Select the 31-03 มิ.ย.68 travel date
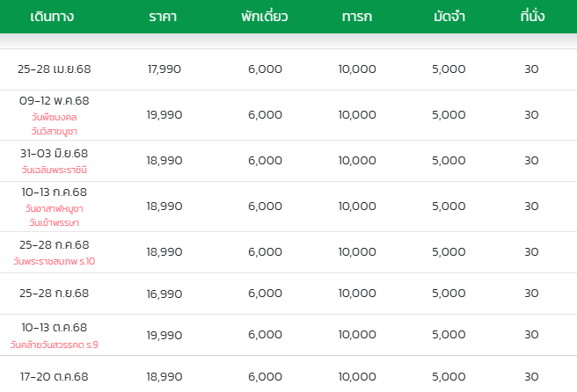This screenshot has height=392, width=577. [x=55, y=153]
